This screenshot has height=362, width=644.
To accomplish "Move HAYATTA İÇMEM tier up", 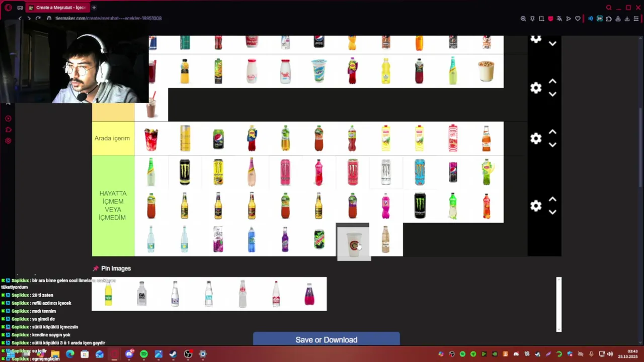I will point(552,199).
